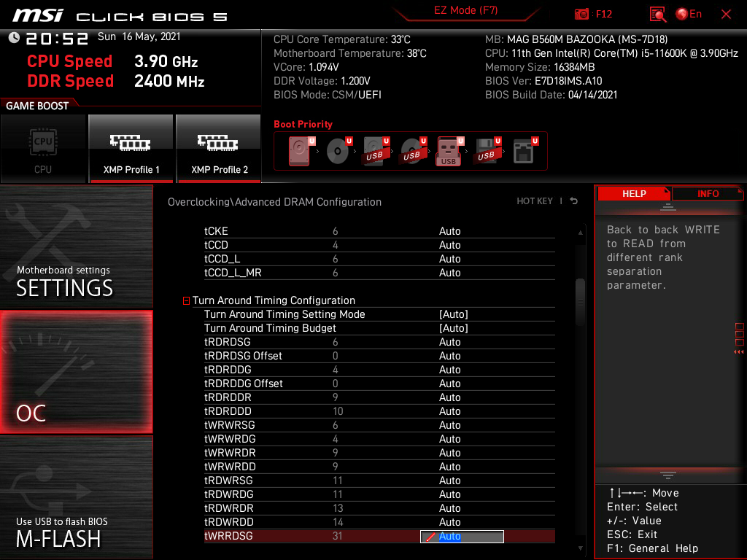Select the tRDRDDR Auto value
Image resolution: width=747 pixels, height=560 pixels.
[x=449, y=397]
